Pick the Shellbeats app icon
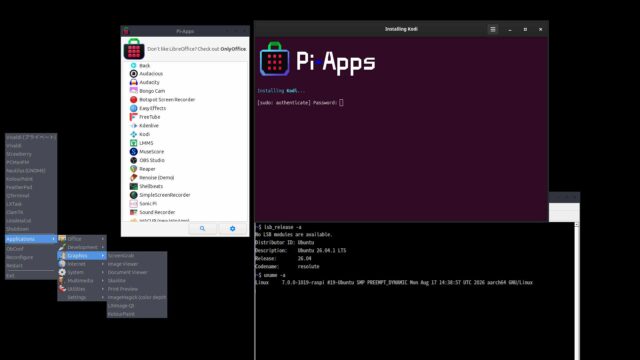Viewport: 640px width, 360px height. (x=133, y=186)
